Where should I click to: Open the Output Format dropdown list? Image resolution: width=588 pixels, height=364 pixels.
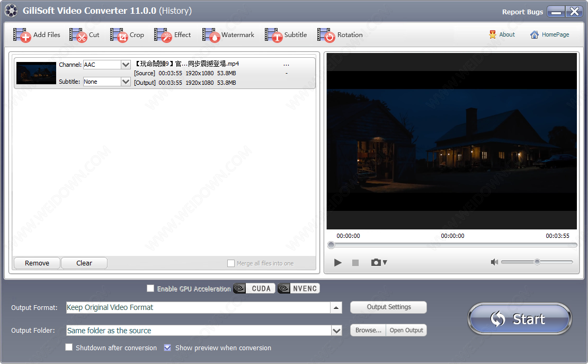pos(336,307)
